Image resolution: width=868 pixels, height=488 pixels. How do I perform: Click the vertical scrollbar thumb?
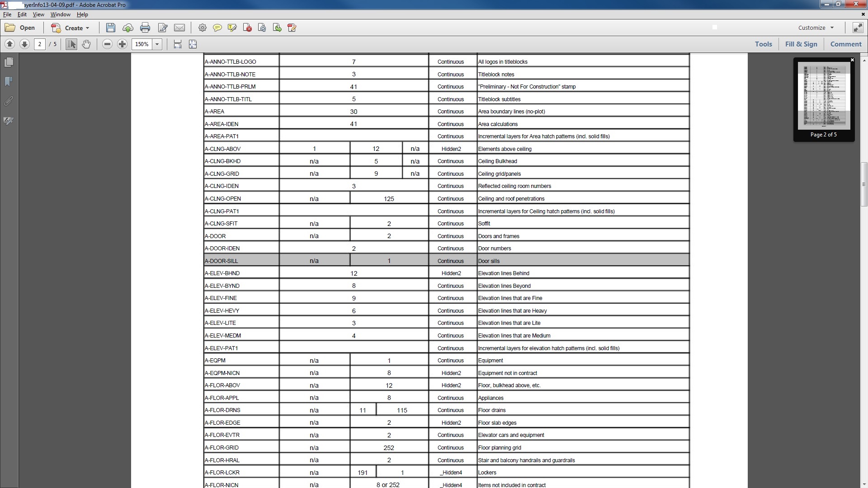pos(863,184)
